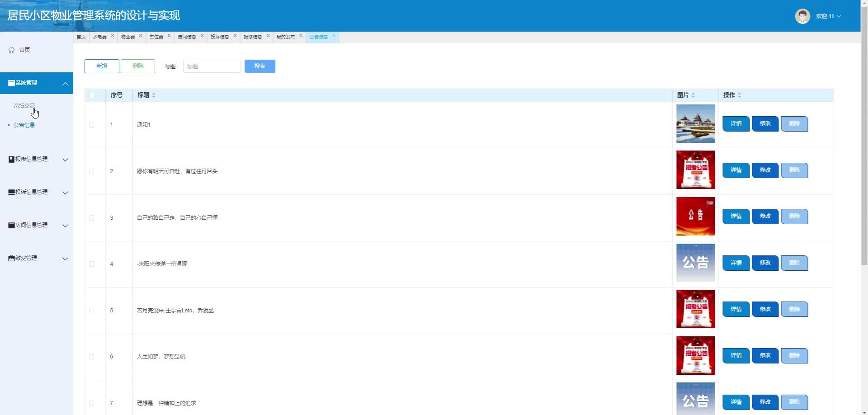Check the checkbox for row 2
868x415 pixels.
[92, 172]
